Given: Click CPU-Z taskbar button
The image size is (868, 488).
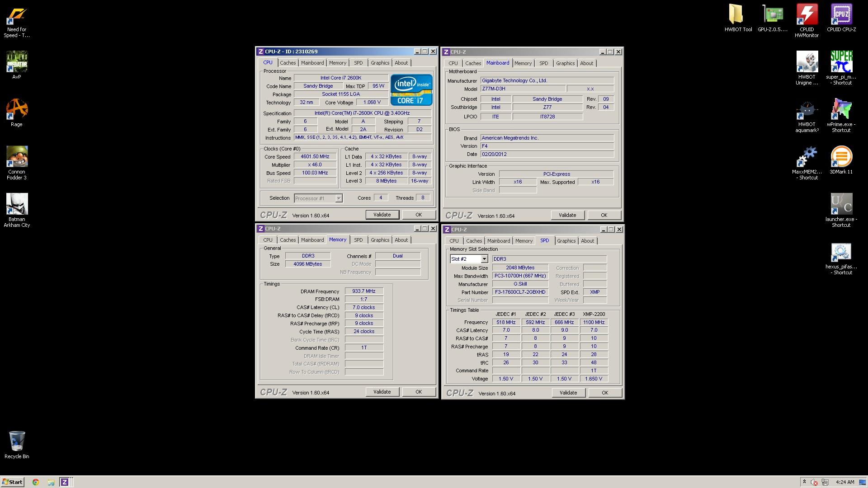Looking at the screenshot, I should coord(65,482).
